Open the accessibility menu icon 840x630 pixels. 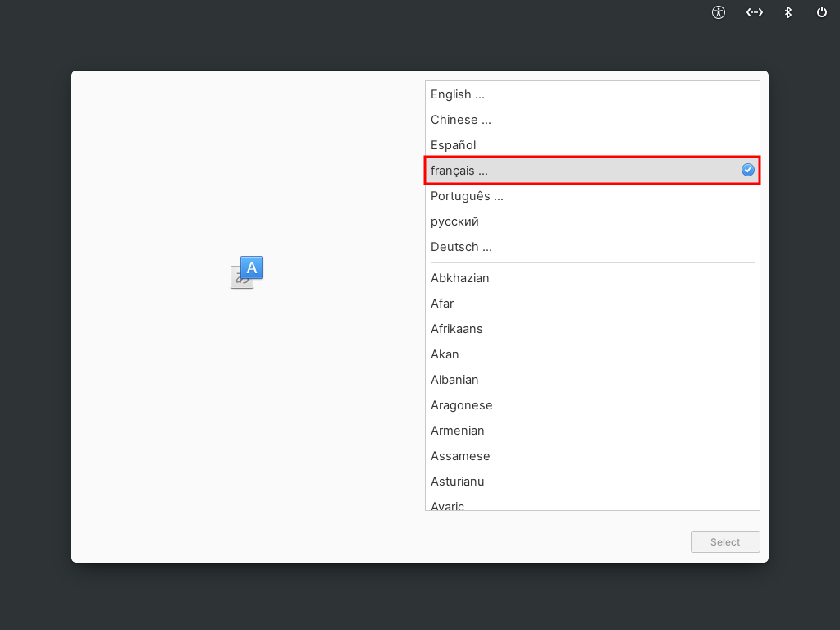(719, 12)
